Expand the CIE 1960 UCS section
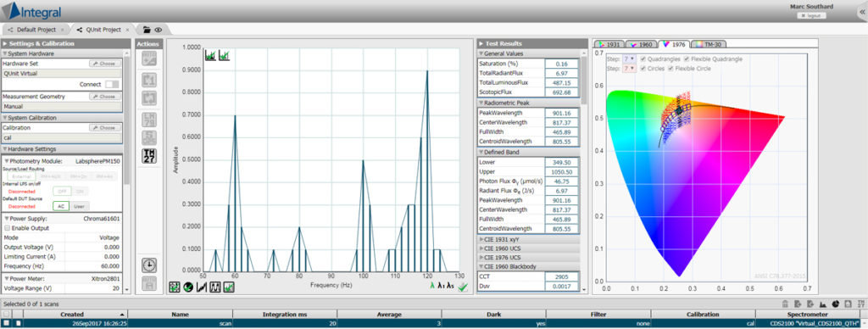The width and height of the screenshot is (868, 329). pyautogui.click(x=481, y=248)
